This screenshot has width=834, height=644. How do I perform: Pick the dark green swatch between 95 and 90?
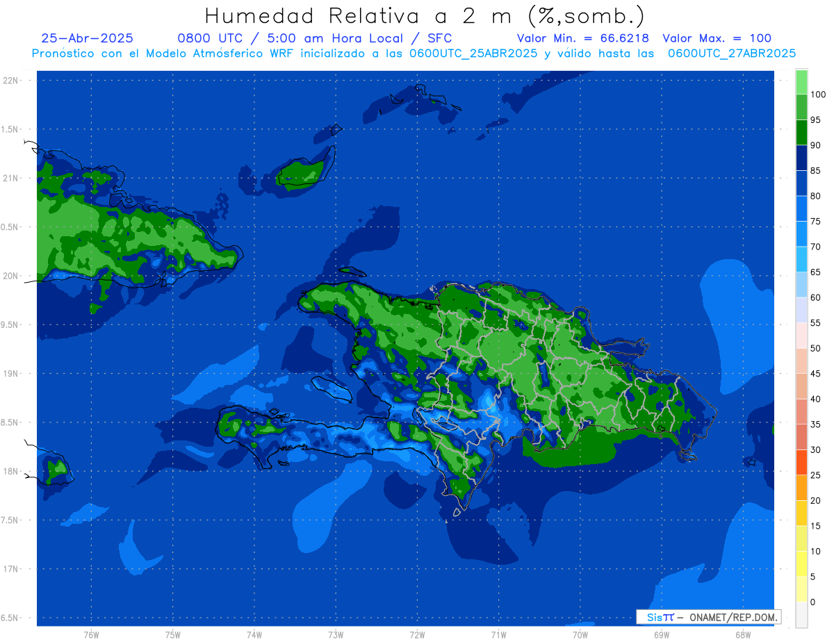[x=801, y=133]
